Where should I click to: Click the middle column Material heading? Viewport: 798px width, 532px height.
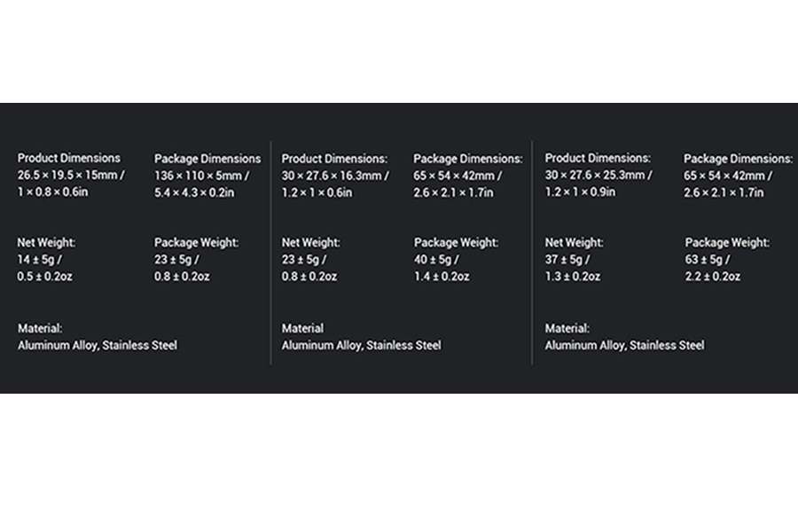(x=302, y=328)
